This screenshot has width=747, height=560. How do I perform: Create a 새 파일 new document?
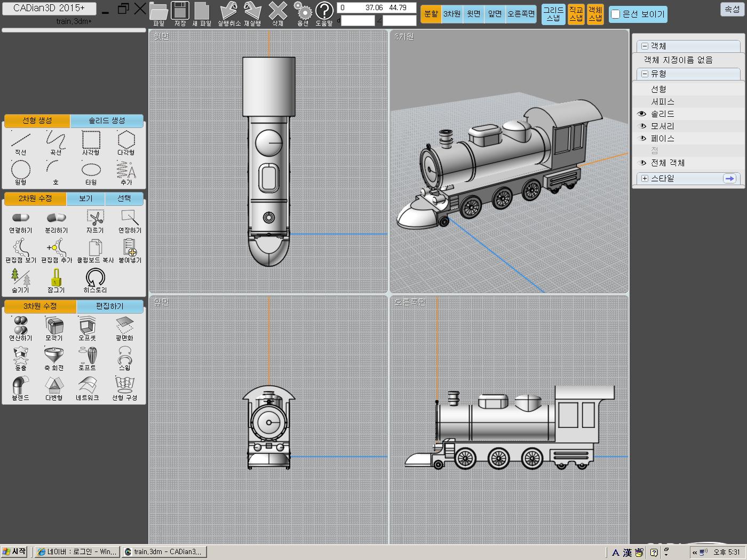[202, 14]
